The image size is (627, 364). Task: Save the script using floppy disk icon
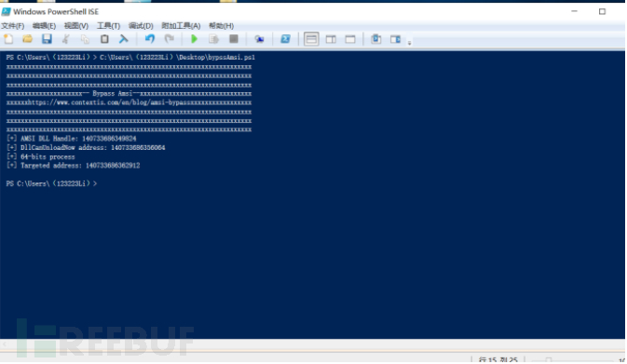point(47,39)
